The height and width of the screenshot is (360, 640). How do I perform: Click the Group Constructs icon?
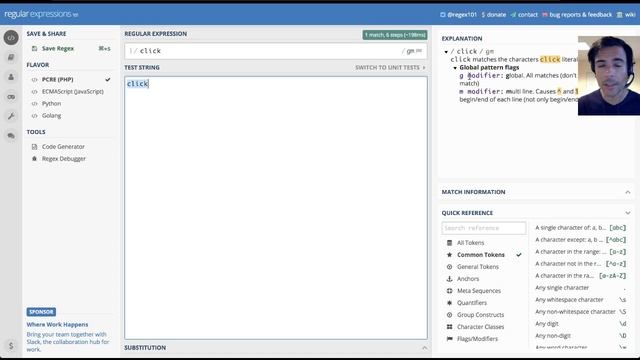[449, 315]
